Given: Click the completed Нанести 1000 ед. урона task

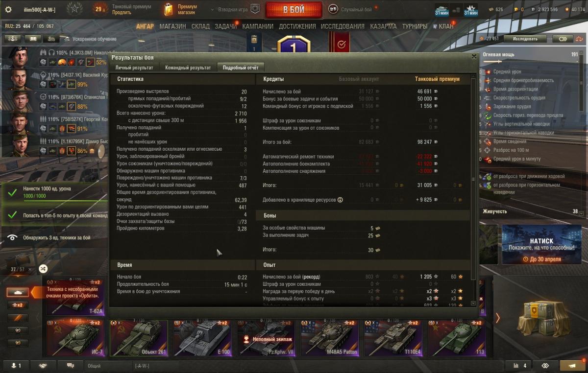Looking at the screenshot, I should (54, 193).
